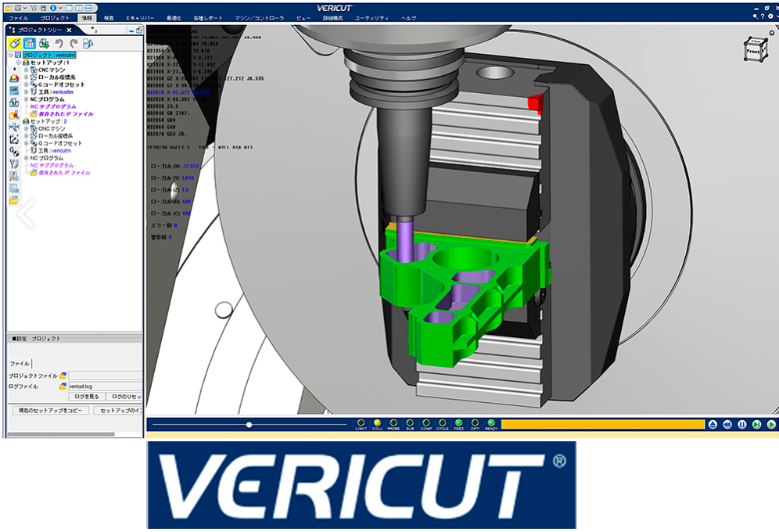Open the 最適化 menu

point(174,18)
